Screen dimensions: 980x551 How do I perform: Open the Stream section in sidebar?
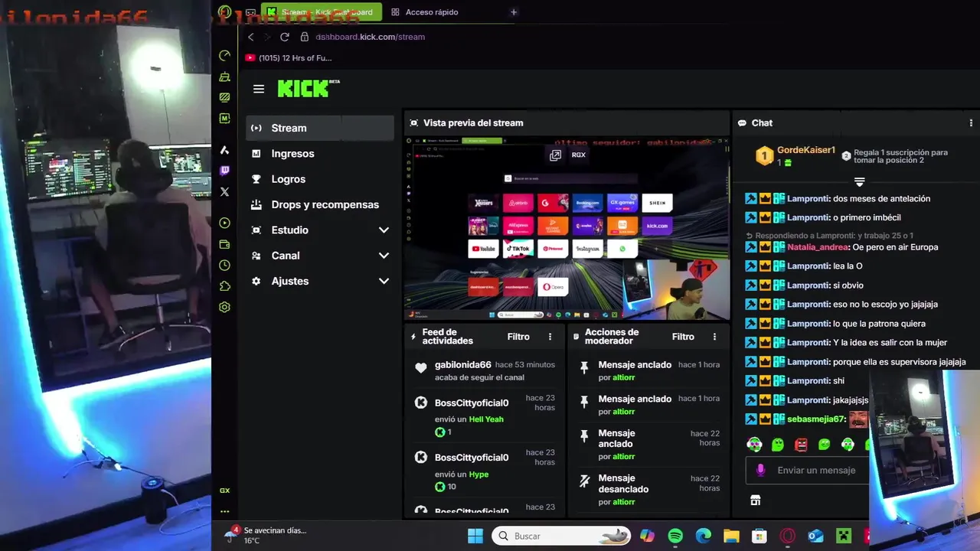click(x=320, y=128)
